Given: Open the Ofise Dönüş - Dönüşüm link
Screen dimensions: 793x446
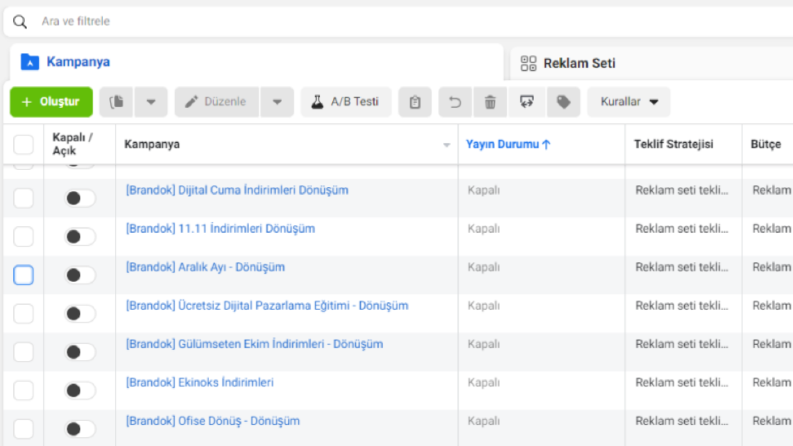Looking at the screenshot, I should [212, 421].
